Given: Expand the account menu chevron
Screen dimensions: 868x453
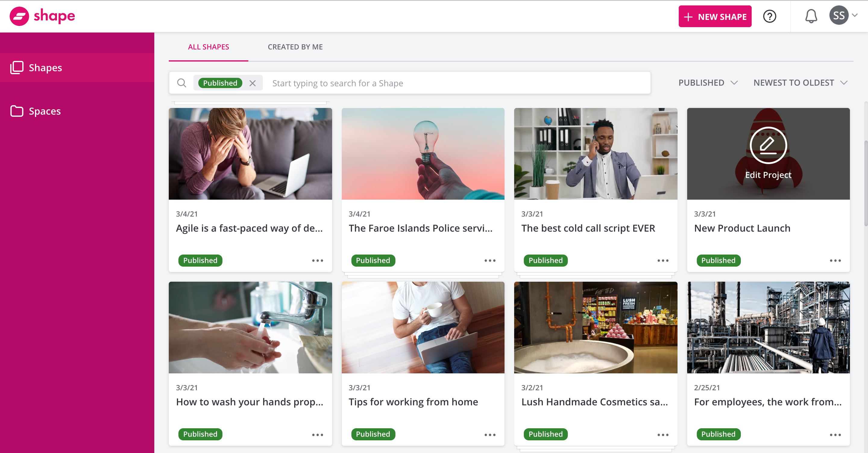Looking at the screenshot, I should coord(855,15).
